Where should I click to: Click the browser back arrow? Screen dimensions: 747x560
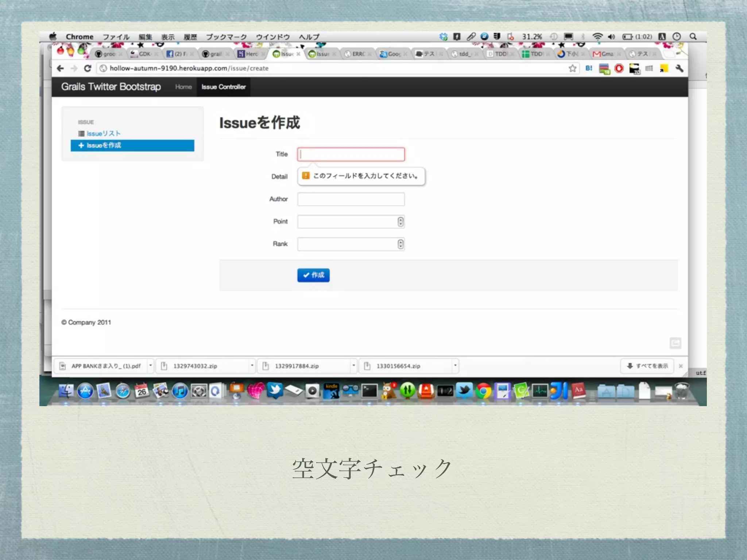(x=61, y=68)
